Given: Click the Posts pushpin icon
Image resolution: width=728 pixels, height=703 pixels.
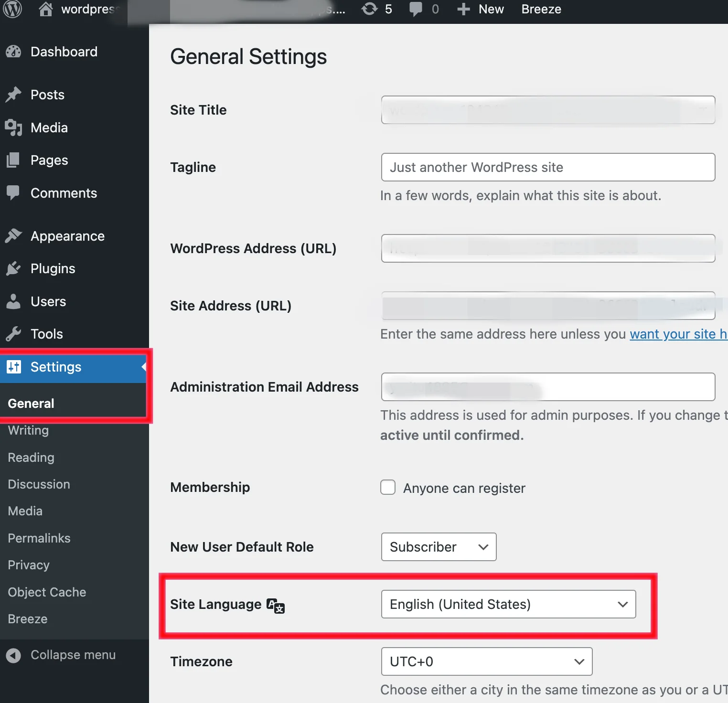Looking at the screenshot, I should pos(13,95).
